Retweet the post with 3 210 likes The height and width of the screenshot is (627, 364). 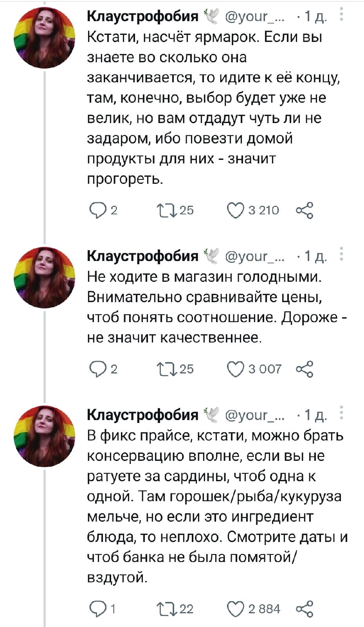point(163,210)
